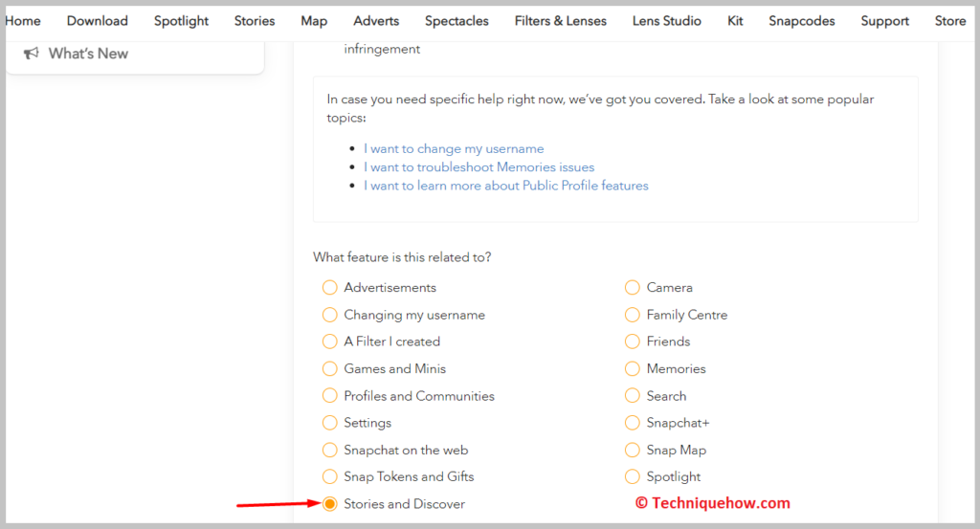Select the Settings radio option
This screenshot has height=529, width=980.
click(329, 423)
